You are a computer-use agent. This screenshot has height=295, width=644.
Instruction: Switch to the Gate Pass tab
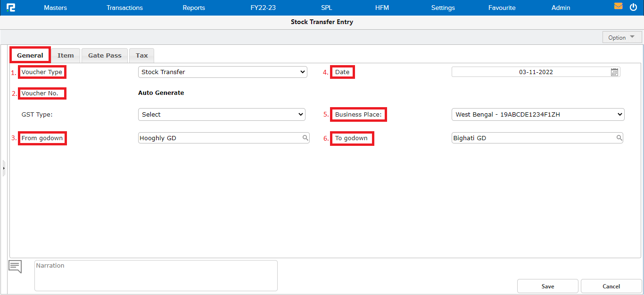105,56
